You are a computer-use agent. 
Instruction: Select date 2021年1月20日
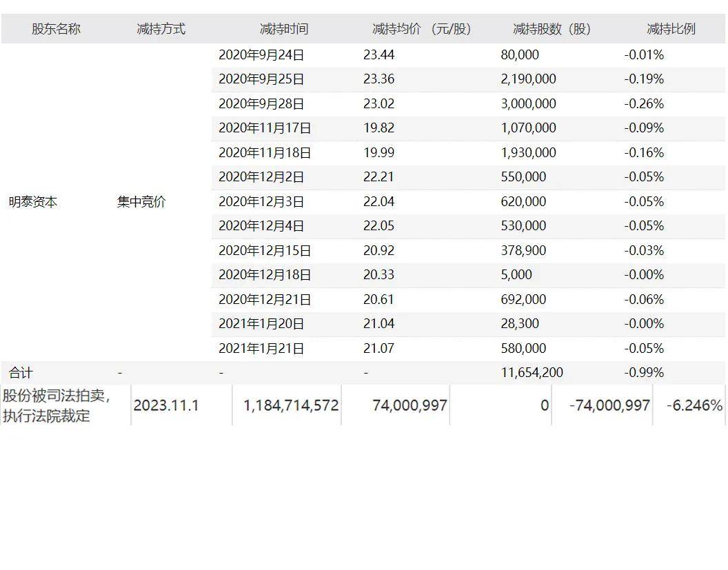click(x=261, y=323)
